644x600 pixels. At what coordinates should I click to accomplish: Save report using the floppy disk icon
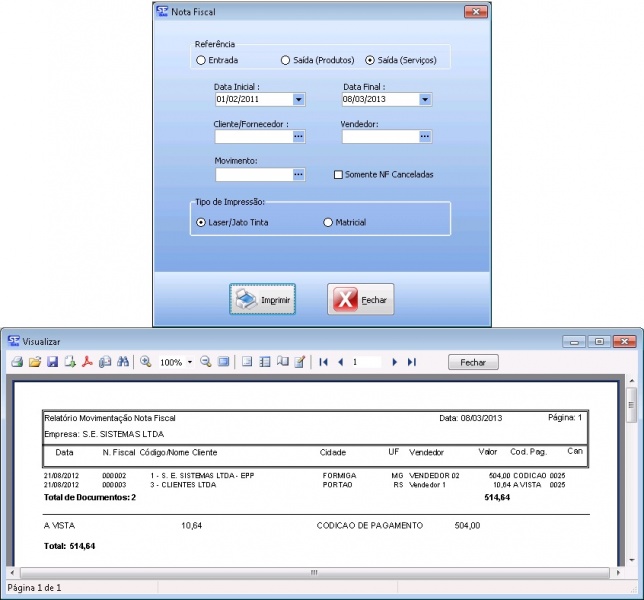coord(52,362)
